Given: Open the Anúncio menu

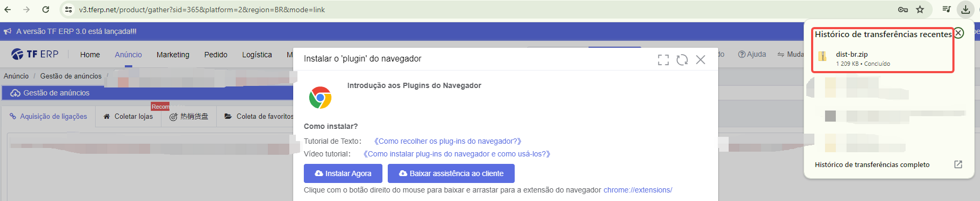Looking at the screenshot, I should click(128, 55).
